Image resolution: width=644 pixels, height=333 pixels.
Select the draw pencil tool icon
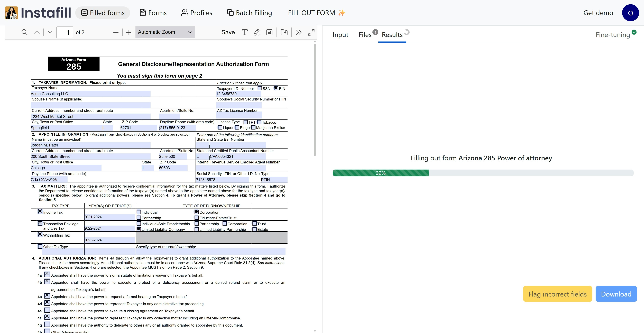tap(257, 32)
